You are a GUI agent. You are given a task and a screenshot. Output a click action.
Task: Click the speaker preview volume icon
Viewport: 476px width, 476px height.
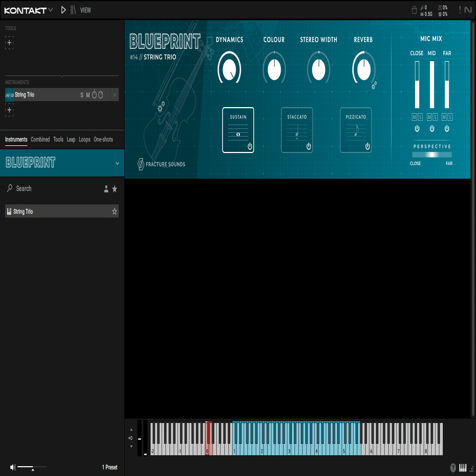[x=13, y=467]
